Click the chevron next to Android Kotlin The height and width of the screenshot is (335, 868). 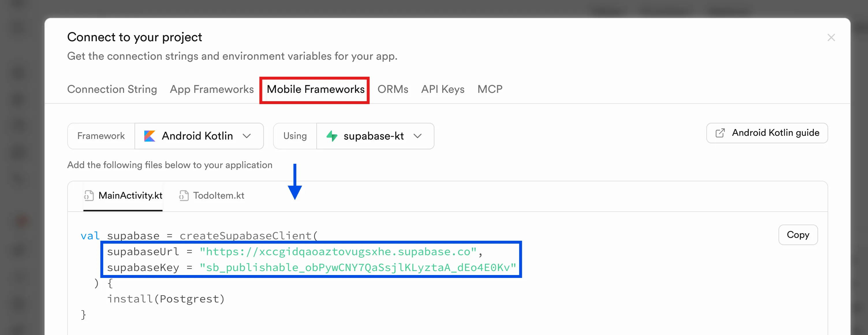pos(247,136)
